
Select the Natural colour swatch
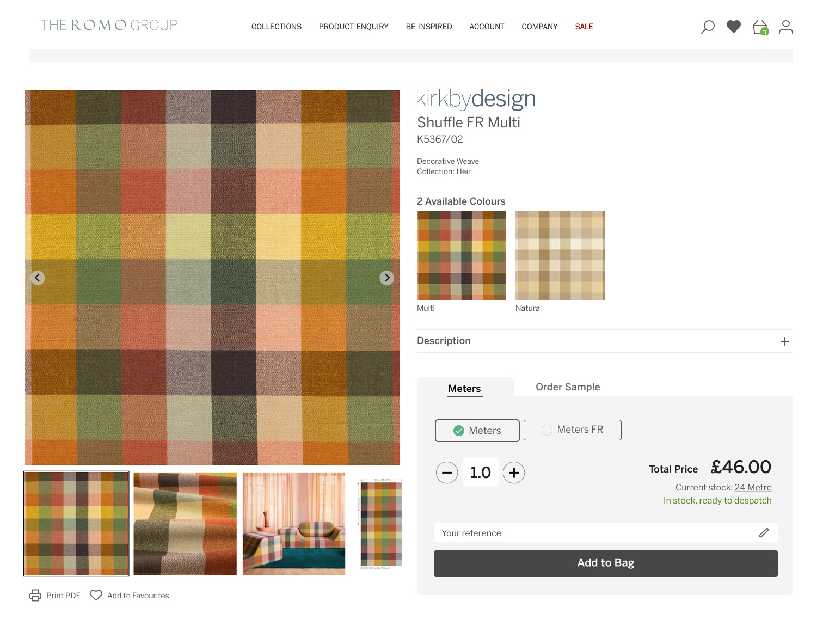pyautogui.click(x=560, y=256)
